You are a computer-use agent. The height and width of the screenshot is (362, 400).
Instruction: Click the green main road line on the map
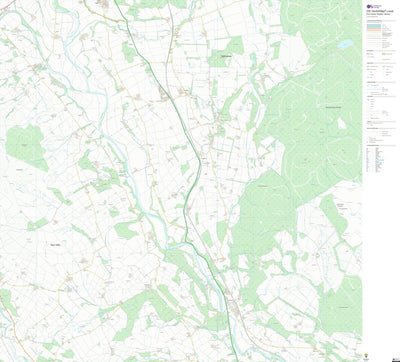click(x=200, y=163)
